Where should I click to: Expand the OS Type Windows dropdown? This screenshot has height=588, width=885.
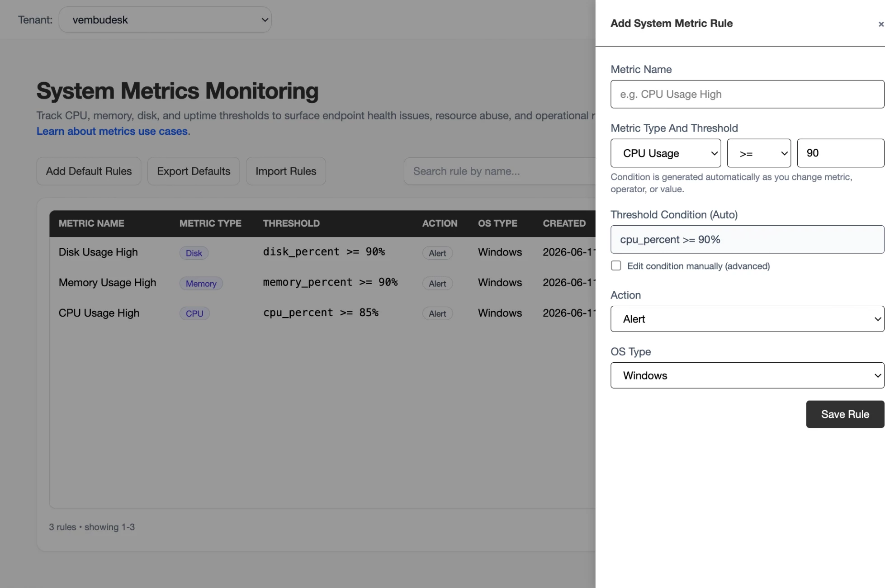click(x=747, y=375)
